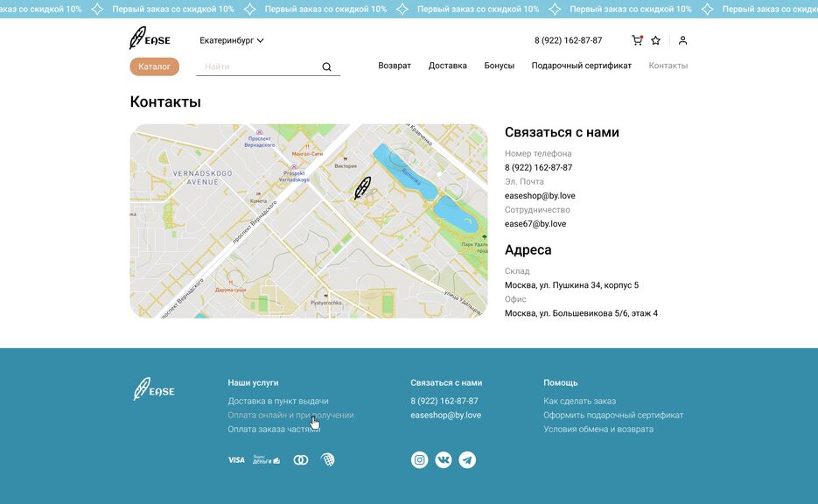Open the user account profile icon

coord(683,40)
